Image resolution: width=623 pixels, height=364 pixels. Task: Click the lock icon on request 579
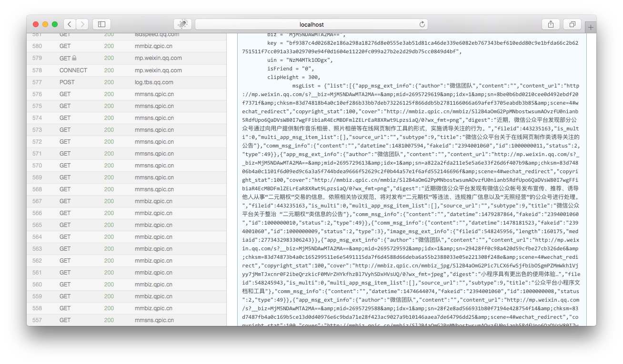pos(74,59)
